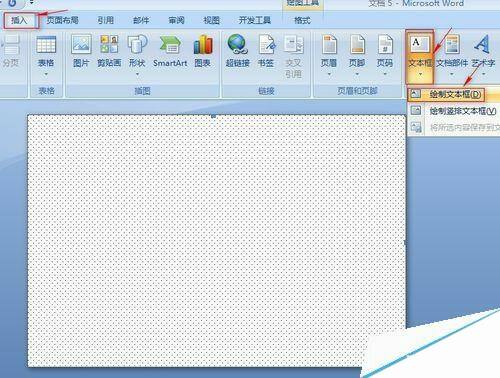The width and height of the screenshot is (500, 378).
Task: Expand the 页眉 dropdown arrow
Action: [329, 74]
